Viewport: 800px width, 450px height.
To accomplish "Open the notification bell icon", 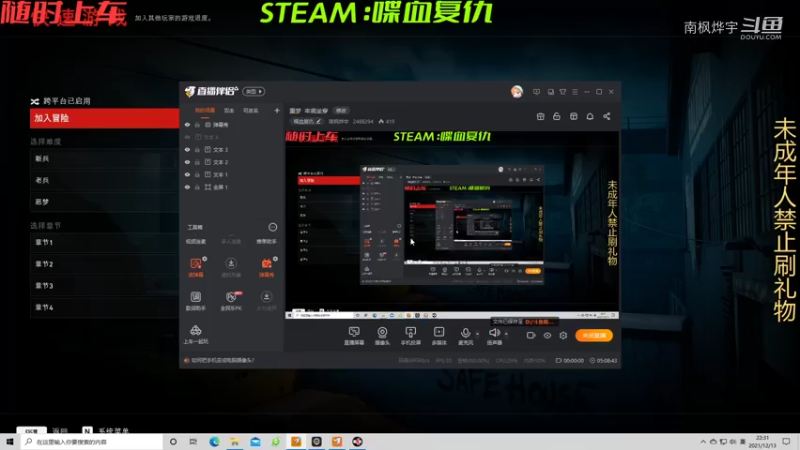I will 590,116.
